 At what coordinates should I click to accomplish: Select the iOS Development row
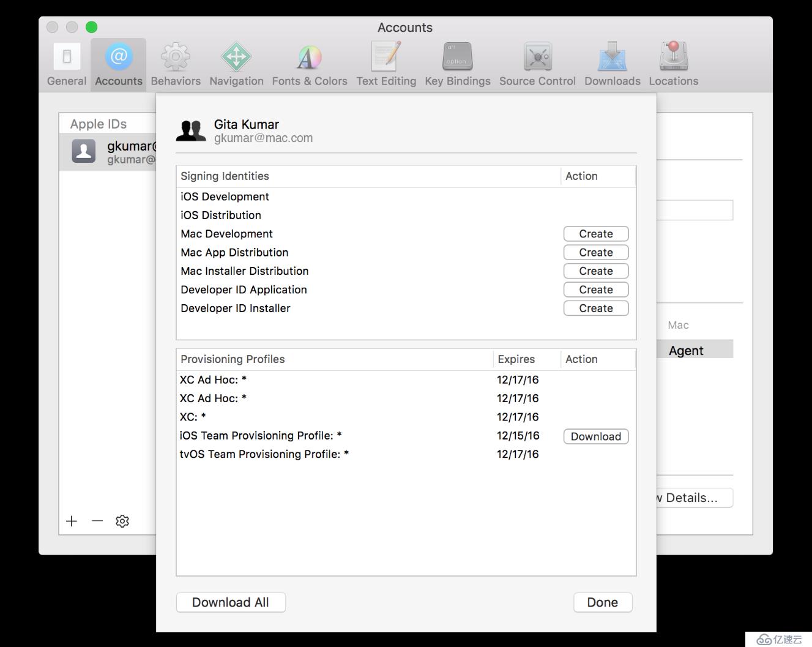pos(406,196)
